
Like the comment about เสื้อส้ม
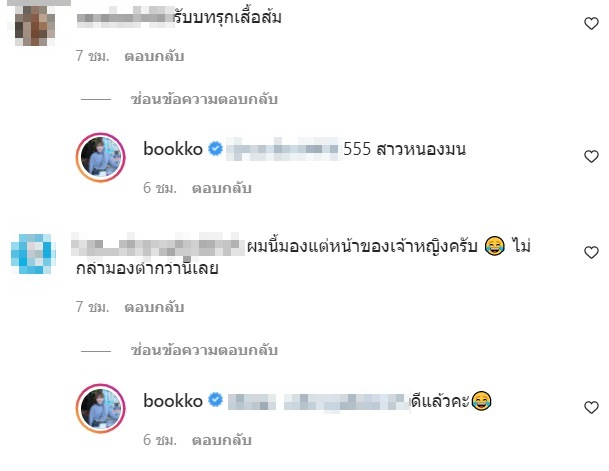pos(591,24)
